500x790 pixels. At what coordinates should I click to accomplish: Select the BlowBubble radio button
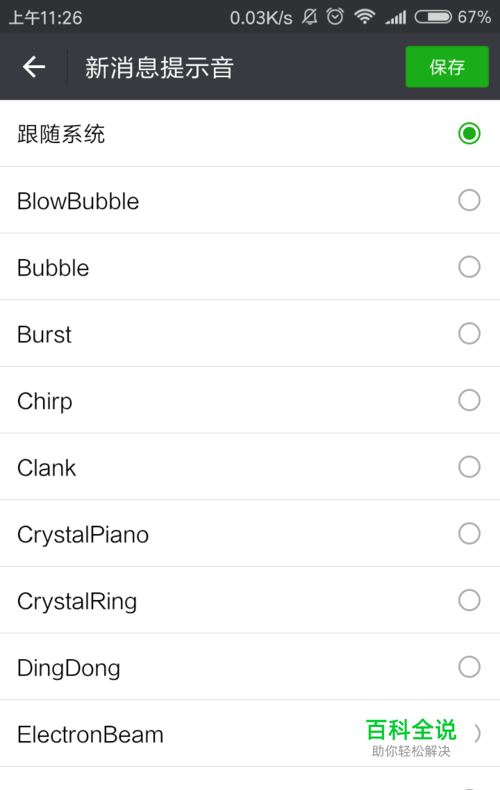469,201
